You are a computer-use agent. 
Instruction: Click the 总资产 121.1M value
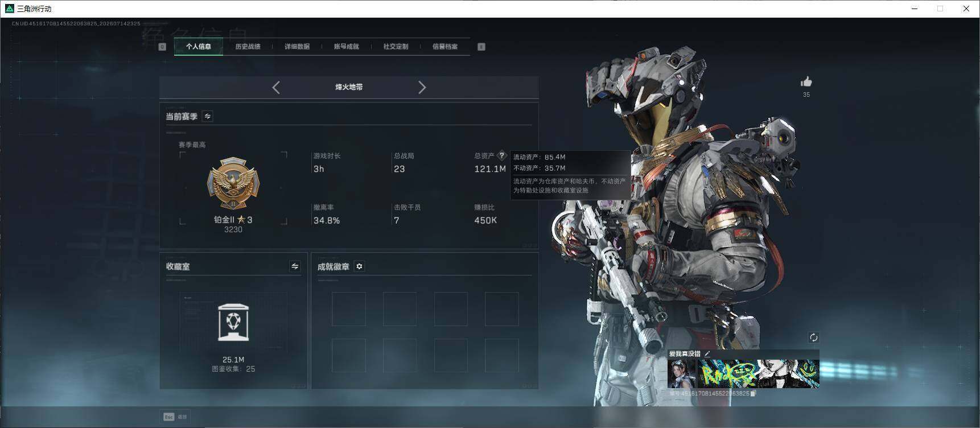pos(490,169)
